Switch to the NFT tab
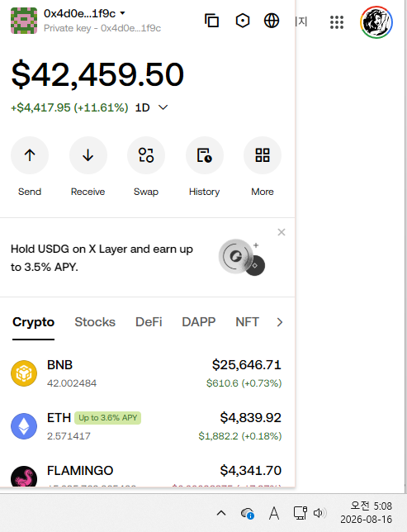 tap(247, 322)
